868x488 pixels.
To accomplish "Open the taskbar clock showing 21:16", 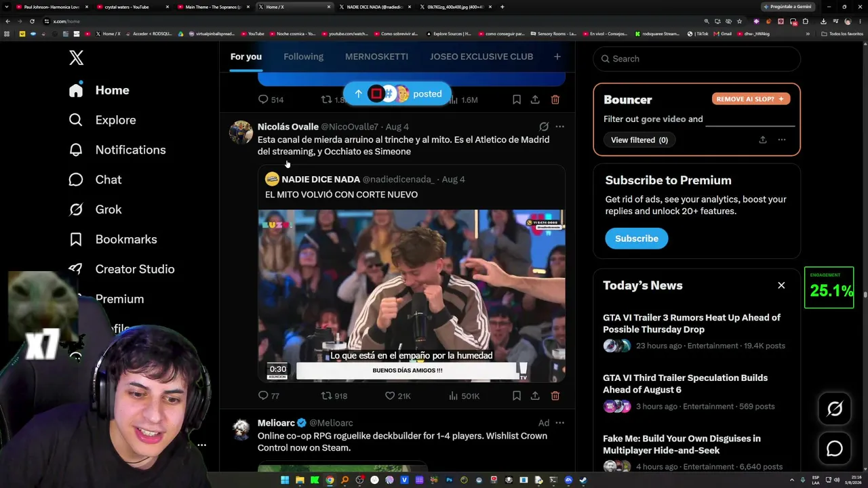I will [852, 481].
